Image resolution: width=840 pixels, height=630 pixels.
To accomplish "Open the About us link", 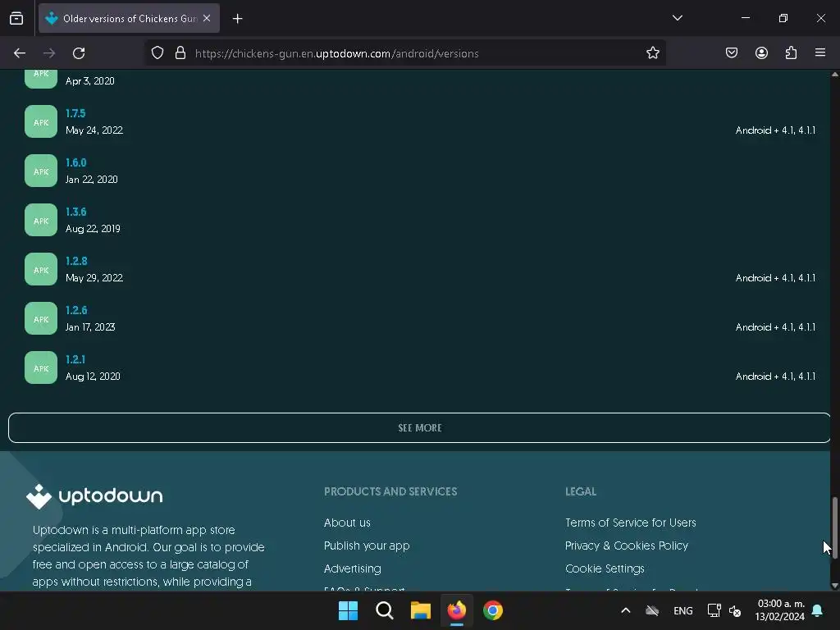I will (347, 523).
